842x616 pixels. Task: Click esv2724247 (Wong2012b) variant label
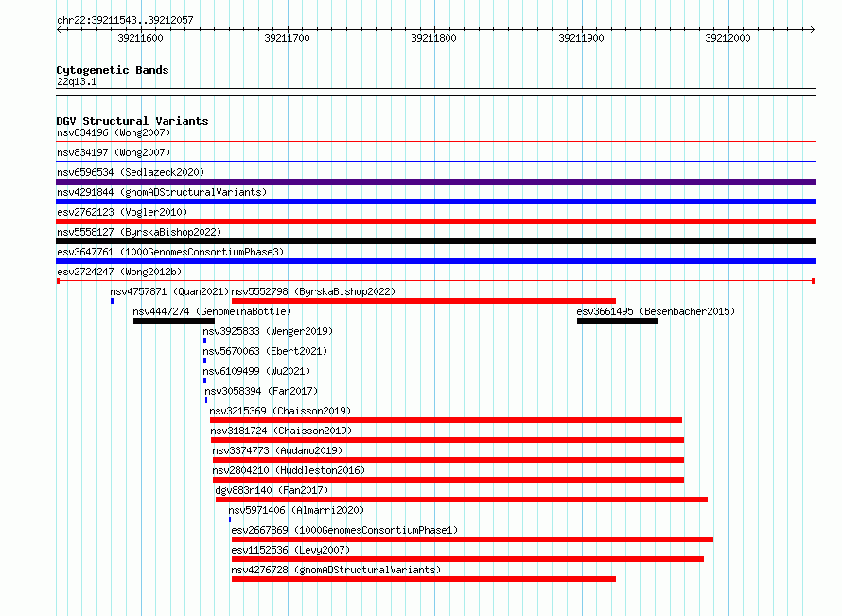pyautogui.click(x=119, y=272)
